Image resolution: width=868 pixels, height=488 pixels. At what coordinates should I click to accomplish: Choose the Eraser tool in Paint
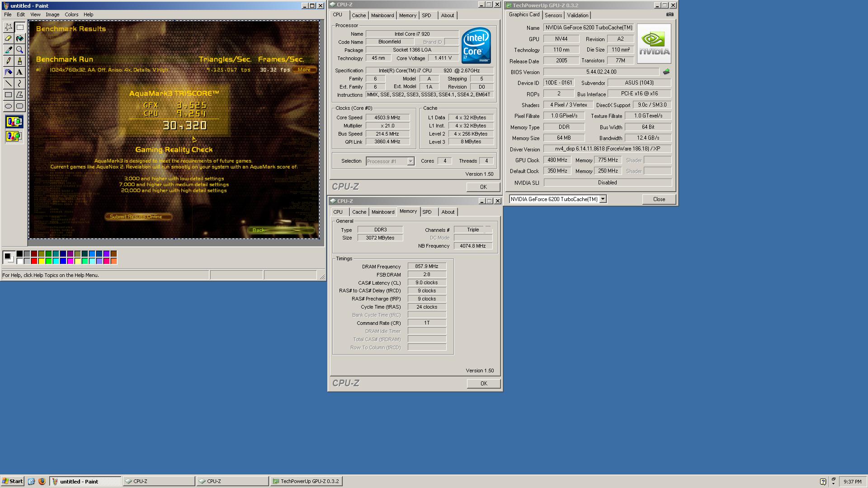coord(8,38)
